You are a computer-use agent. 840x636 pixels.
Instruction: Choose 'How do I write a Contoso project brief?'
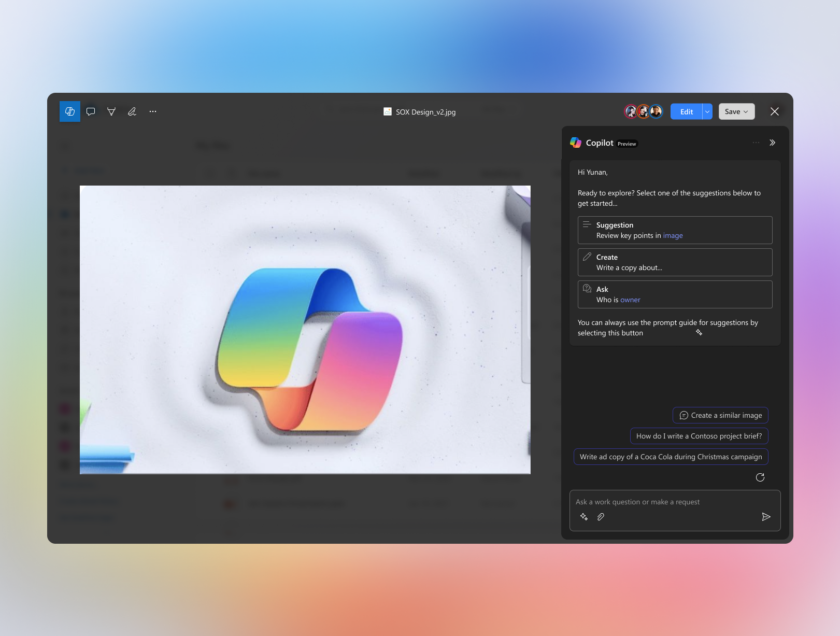point(699,436)
